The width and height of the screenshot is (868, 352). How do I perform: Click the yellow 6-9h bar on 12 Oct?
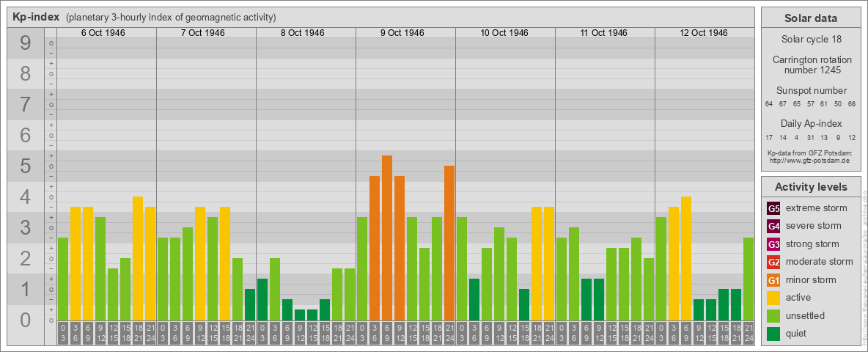point(686,258)
